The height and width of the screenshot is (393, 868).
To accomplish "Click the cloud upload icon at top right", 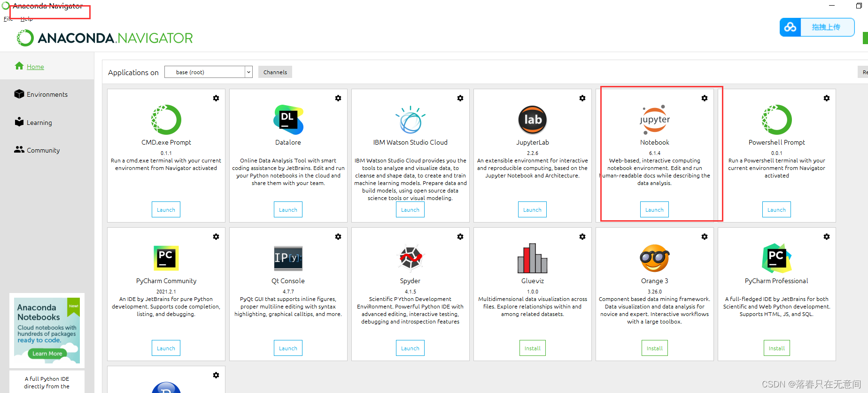I will (790, 27).
